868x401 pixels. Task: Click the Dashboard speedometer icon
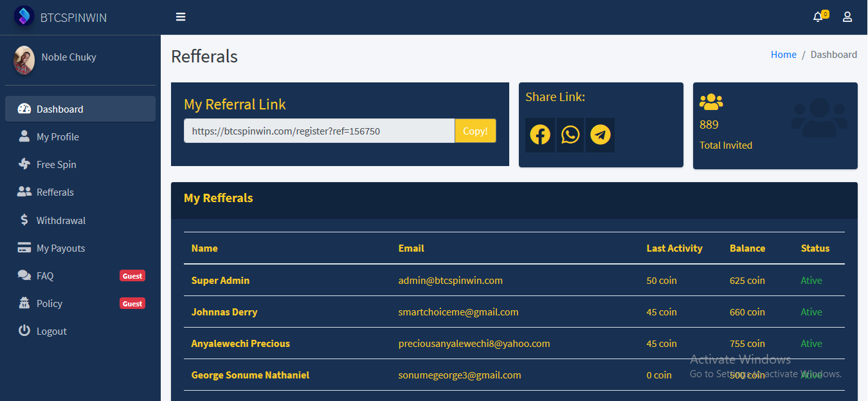point(24,109)
